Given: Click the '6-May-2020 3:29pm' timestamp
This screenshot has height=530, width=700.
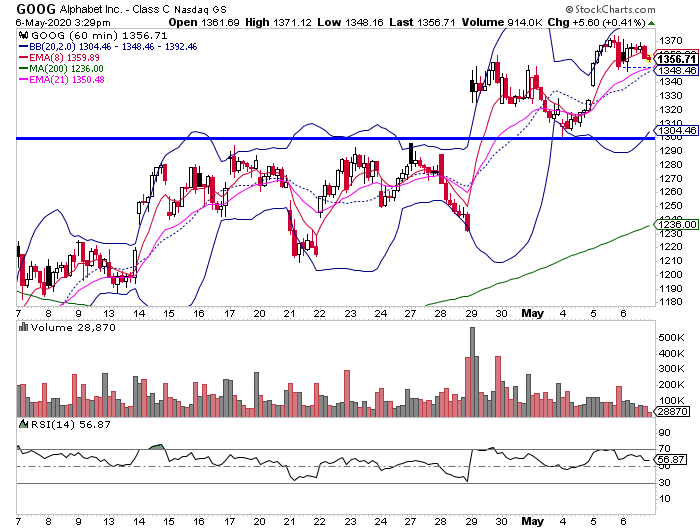Looking at the screenshot, I should click(63, 23).
